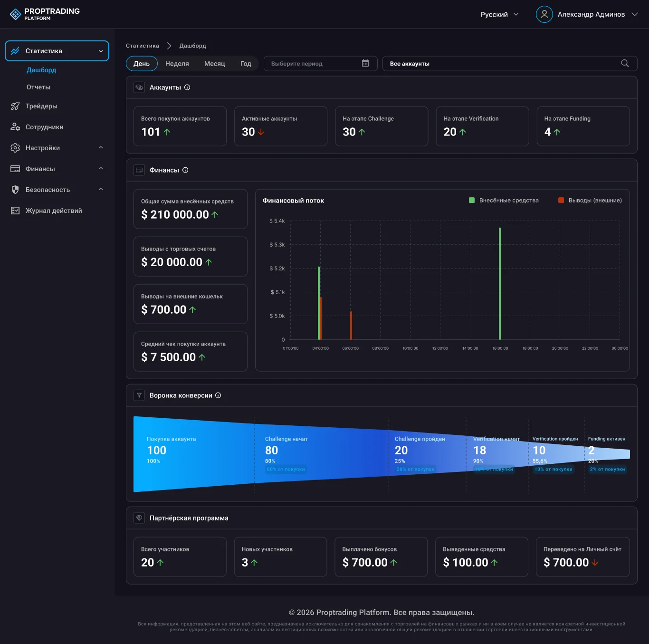
Task: Click the На этапе Funding card
Action: 583,126
